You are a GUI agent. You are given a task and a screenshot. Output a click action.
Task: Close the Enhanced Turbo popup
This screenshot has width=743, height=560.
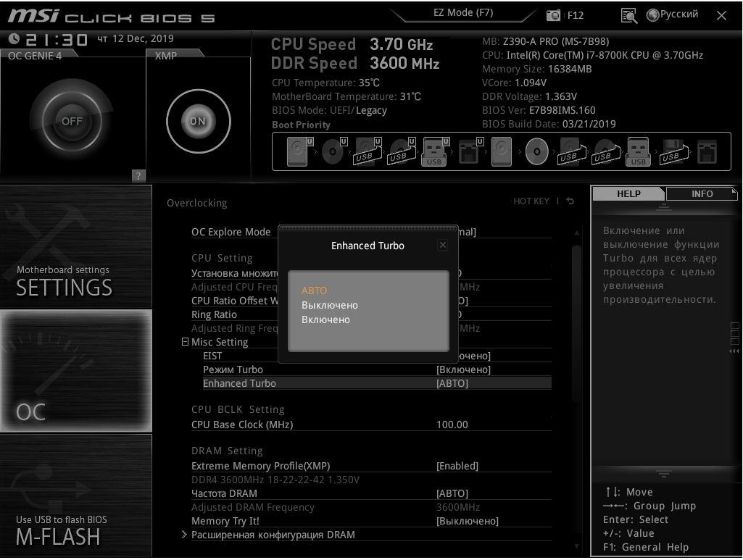tap(442, 246)
